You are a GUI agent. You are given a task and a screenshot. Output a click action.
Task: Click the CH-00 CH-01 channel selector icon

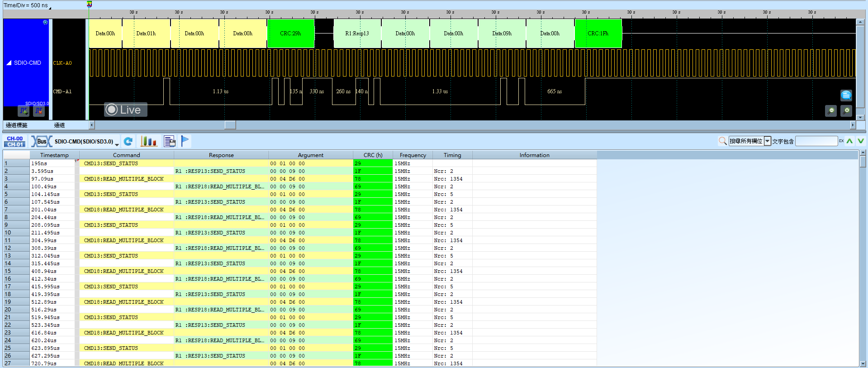(x=15, y=142)
